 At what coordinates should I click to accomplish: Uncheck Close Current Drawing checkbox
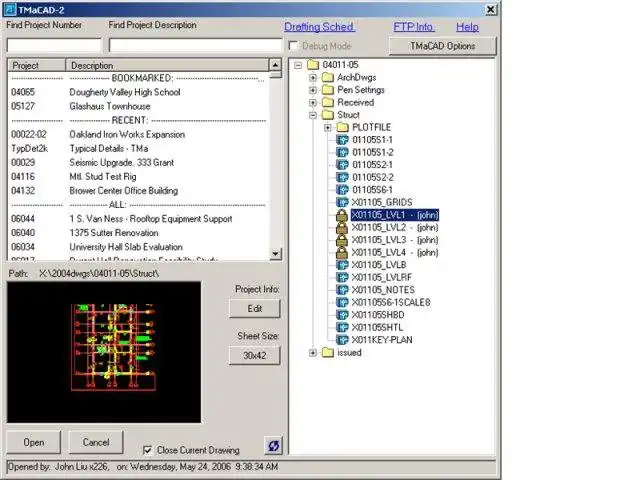click(x=147, y=450)
